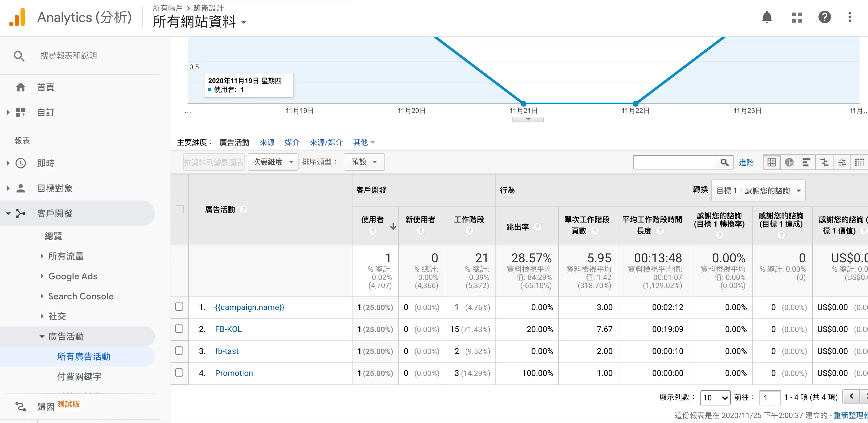Open the three-dot more options menu

coord(849,17)
